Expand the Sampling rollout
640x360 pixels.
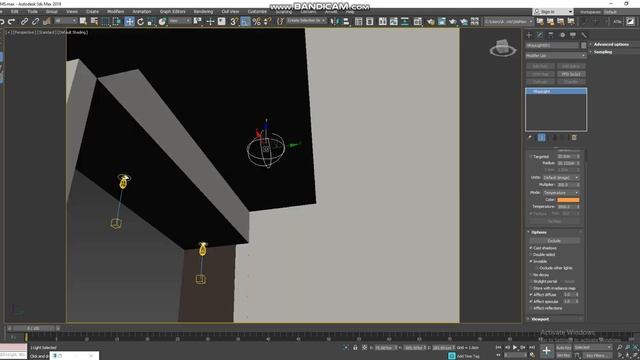click(602, 52)
